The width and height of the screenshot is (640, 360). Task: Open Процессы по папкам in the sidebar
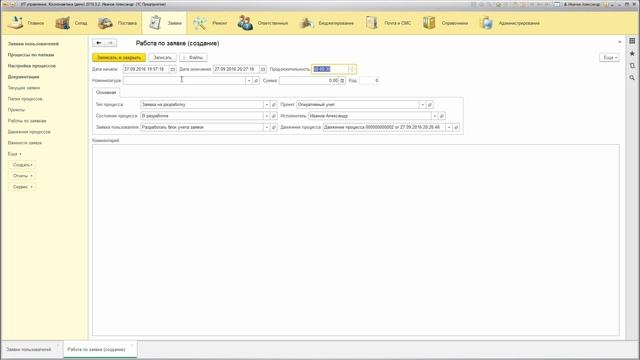point(31,55)
